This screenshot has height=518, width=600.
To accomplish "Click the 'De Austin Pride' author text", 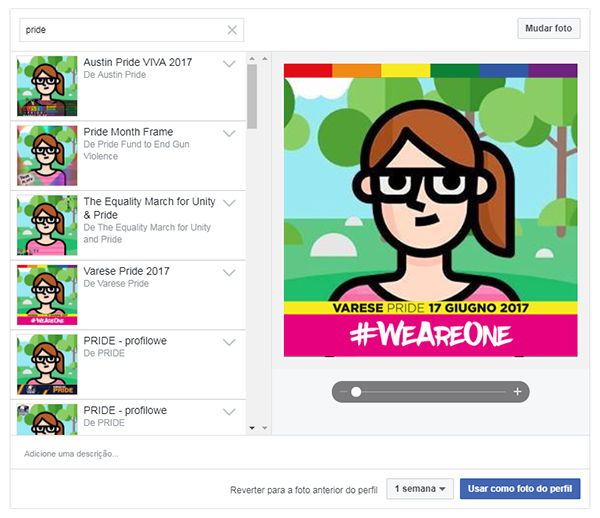I will click(115, 75).
